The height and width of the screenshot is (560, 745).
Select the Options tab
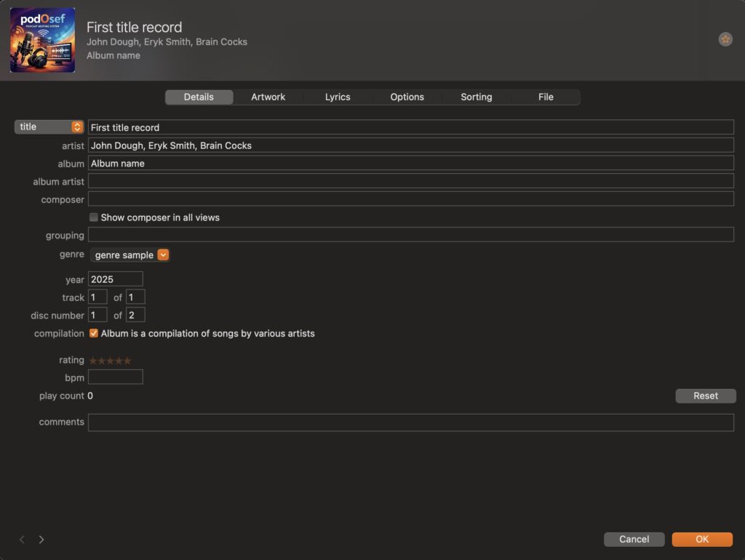coord(407,97)
